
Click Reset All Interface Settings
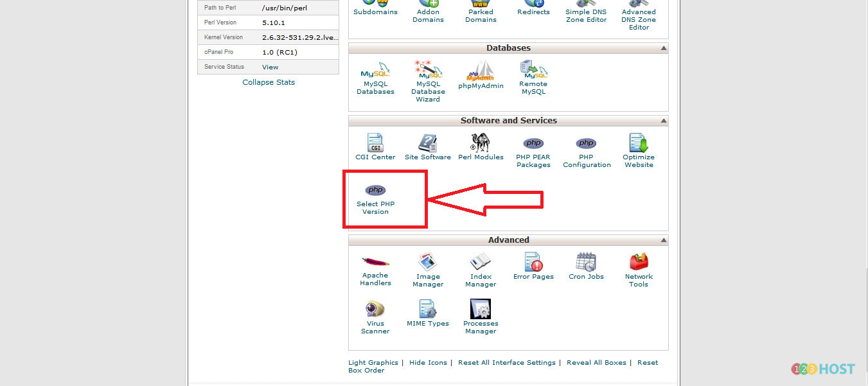click(506, 363)
